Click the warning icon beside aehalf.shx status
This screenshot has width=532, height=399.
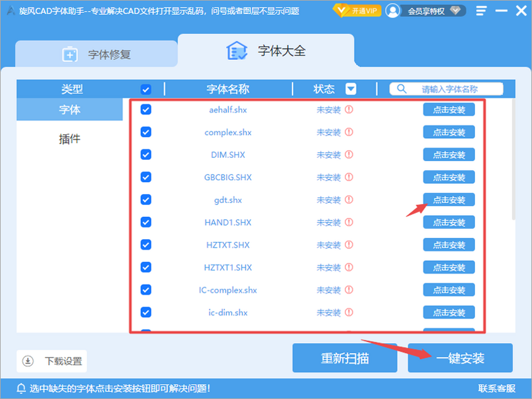[x=349, y=109]
